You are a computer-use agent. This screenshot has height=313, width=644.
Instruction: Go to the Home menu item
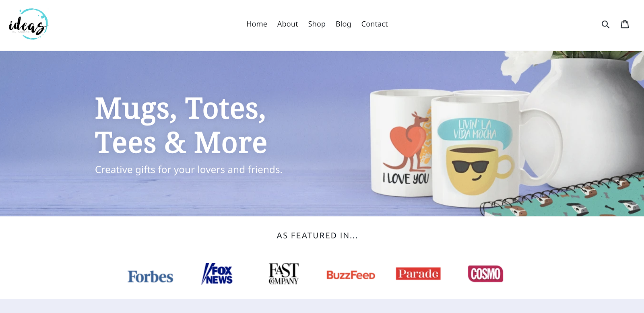point(257,24)
